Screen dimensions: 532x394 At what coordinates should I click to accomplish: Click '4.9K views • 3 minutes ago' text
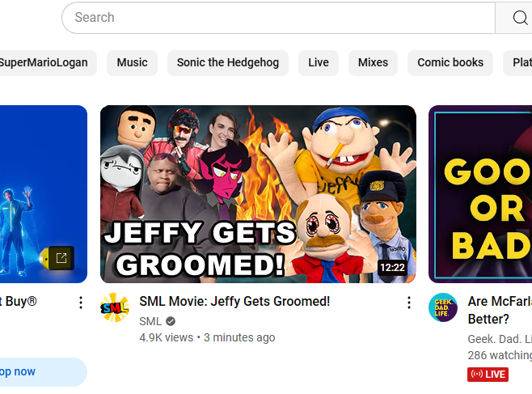click(207, 337)
